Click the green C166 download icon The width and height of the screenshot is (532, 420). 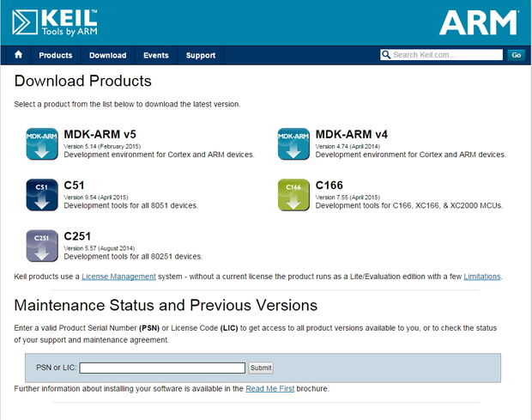tap(293, 195)
